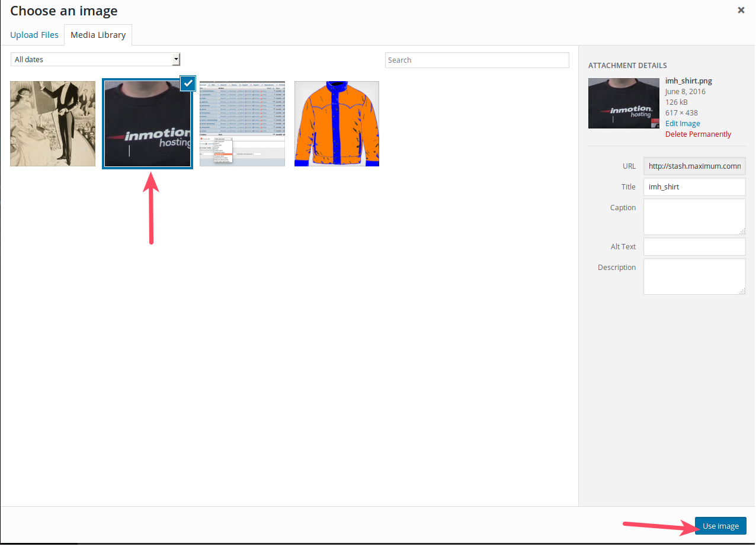This screenshot has height=553, width=756.
Task: Click the Search media field
Action: tap(477, 60)
